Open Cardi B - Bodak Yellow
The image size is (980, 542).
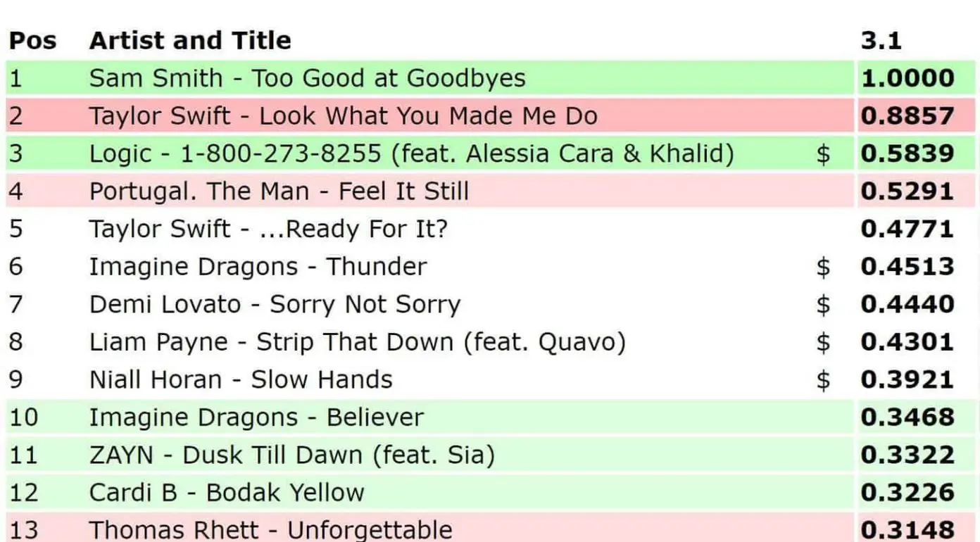[x=227, y=493]
